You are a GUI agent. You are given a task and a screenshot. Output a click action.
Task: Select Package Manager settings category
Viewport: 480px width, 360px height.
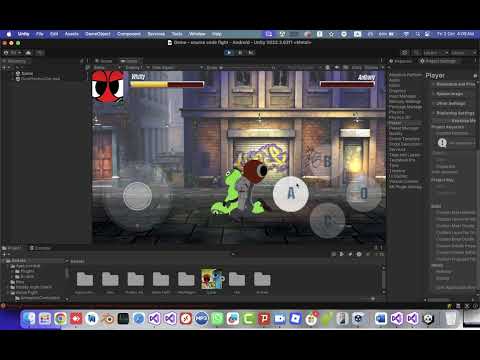(x=405, y=107)
